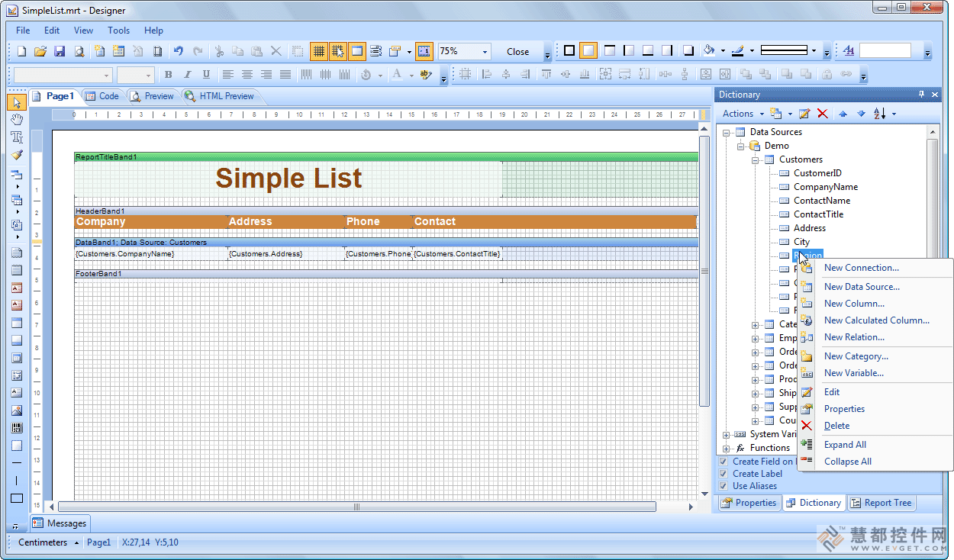
Task: Expand the System Variables tree node
Action: 727,434
